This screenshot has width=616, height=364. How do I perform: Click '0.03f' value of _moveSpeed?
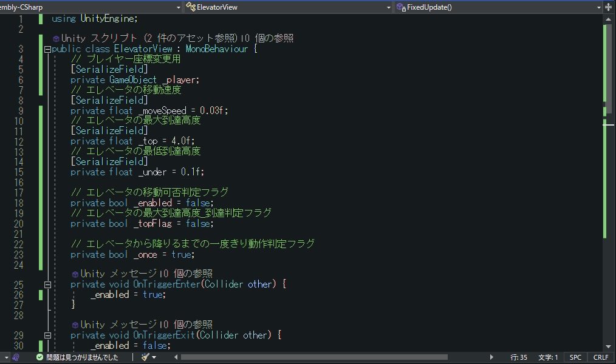pyautogui.click(x=211, y=110)
